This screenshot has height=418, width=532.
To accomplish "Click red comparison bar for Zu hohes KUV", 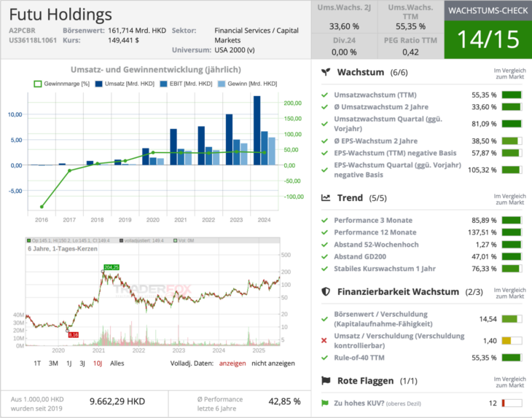I will point(512,403).
